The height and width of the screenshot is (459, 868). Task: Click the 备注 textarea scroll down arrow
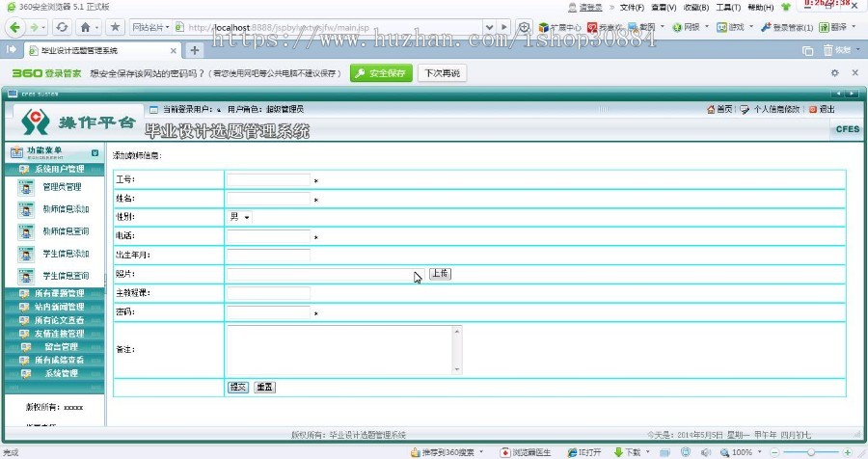[457, 369]
